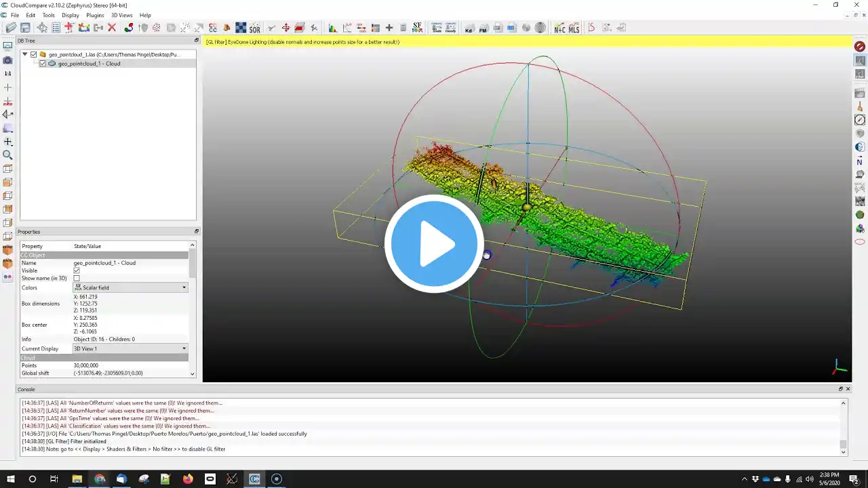
Task: Click the Kd toolbar icon
Action: 469,28
